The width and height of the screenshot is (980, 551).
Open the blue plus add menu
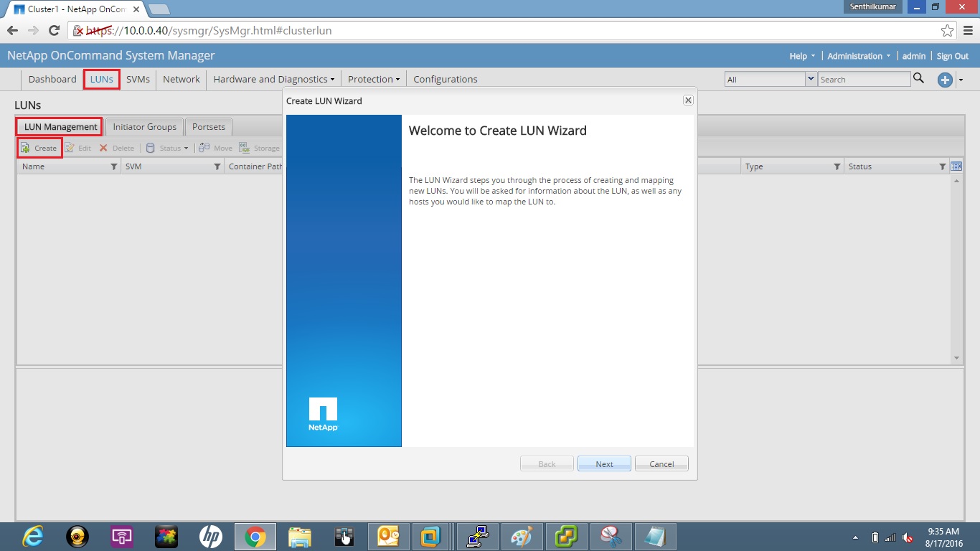pyautogui.click(x=945, y=80)
